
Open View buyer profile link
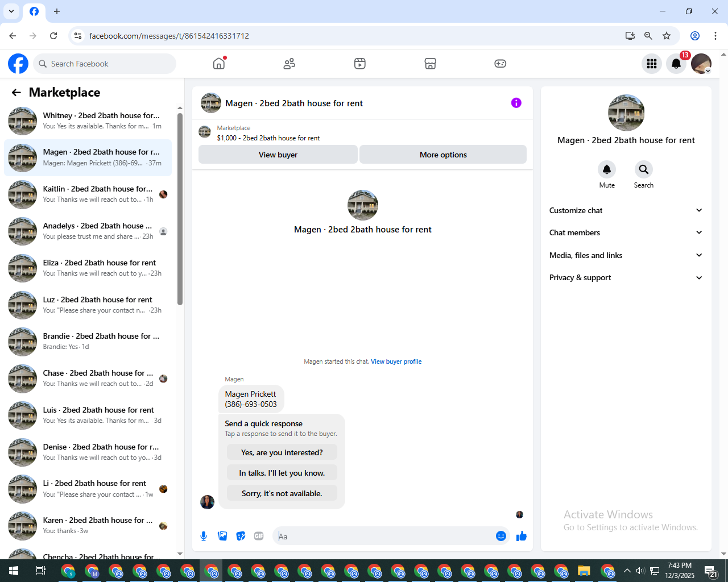tap(396, 361)
